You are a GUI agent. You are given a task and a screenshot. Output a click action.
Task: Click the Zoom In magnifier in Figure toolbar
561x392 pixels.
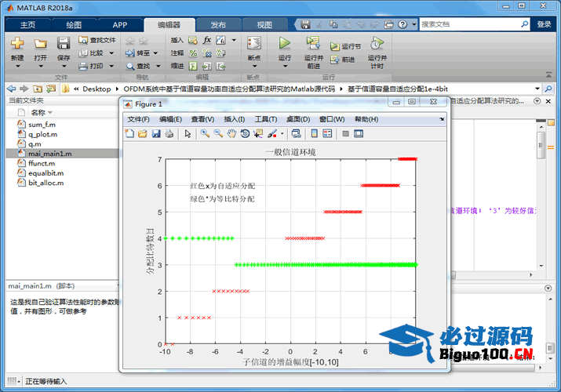(205, 134)
